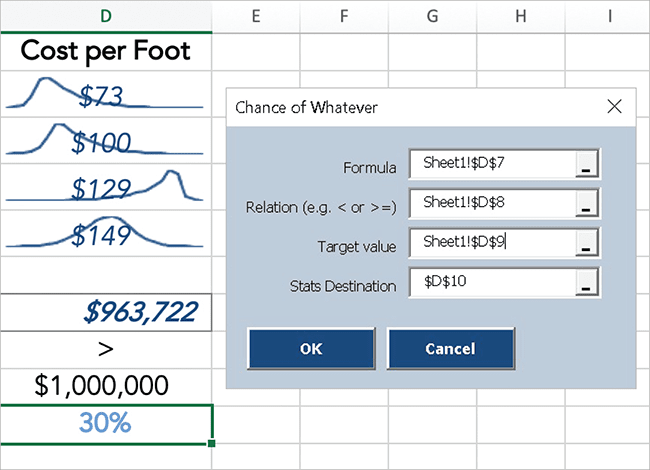Open range selector for Relation field
The image size is (650, 470).
click(586, 203)
